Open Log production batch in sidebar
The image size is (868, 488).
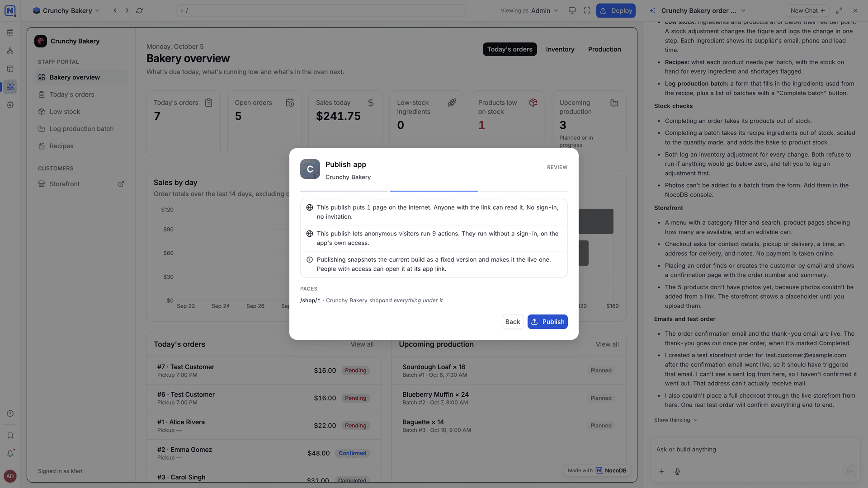point(81,129)
